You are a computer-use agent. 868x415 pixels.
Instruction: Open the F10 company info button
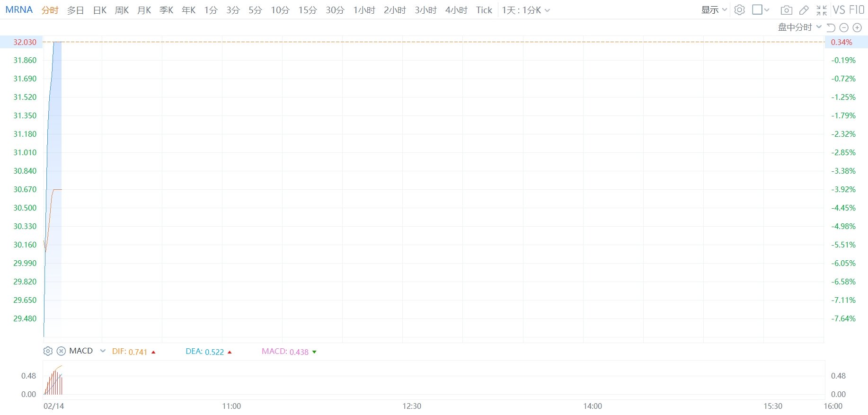(857, 10)
